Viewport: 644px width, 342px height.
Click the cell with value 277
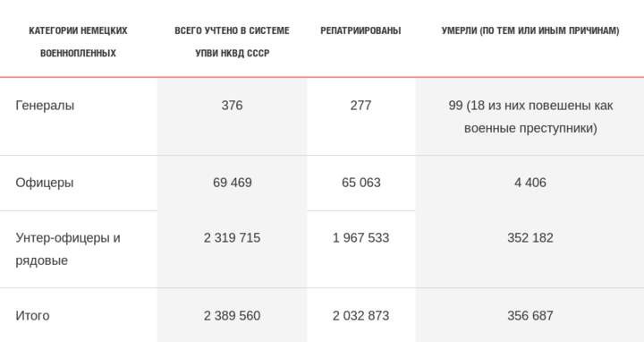point(360,106)
